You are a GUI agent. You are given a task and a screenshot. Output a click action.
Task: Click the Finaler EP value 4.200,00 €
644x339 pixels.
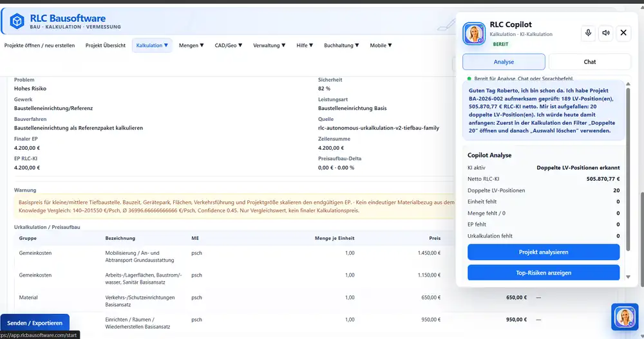[x=27, y=148]
